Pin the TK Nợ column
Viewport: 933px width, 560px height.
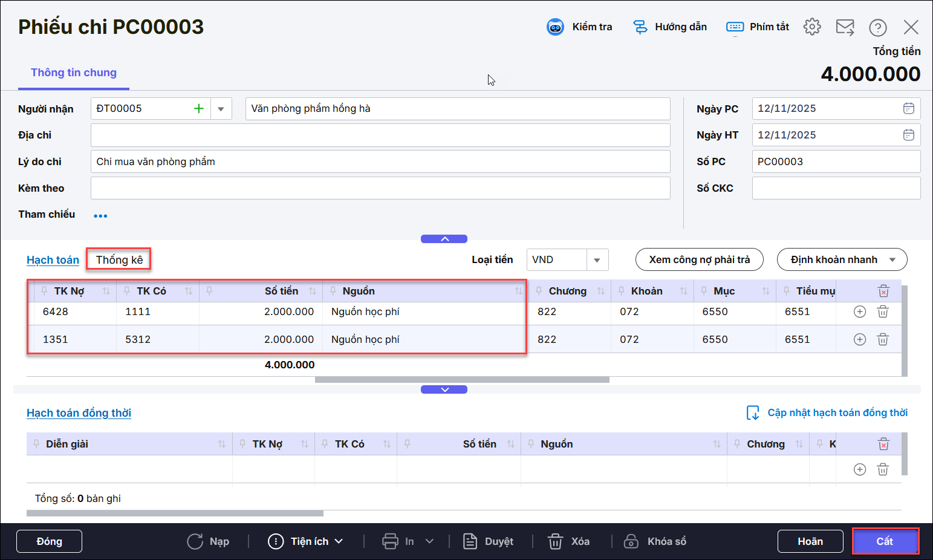click(x=44, y=291)
